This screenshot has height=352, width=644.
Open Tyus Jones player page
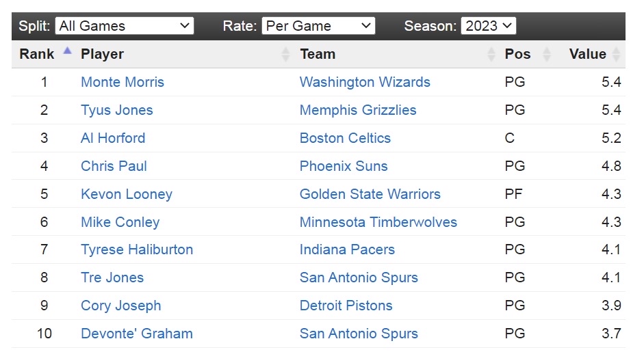pyautogui.click(x=117, y=110)
